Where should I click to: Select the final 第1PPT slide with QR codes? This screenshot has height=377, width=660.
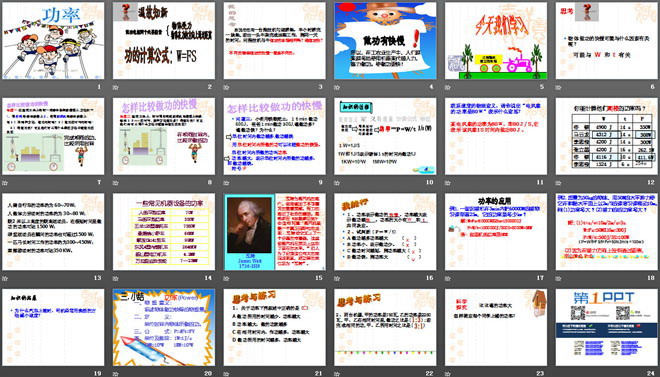pyautogui.click(x=607, y=327)
